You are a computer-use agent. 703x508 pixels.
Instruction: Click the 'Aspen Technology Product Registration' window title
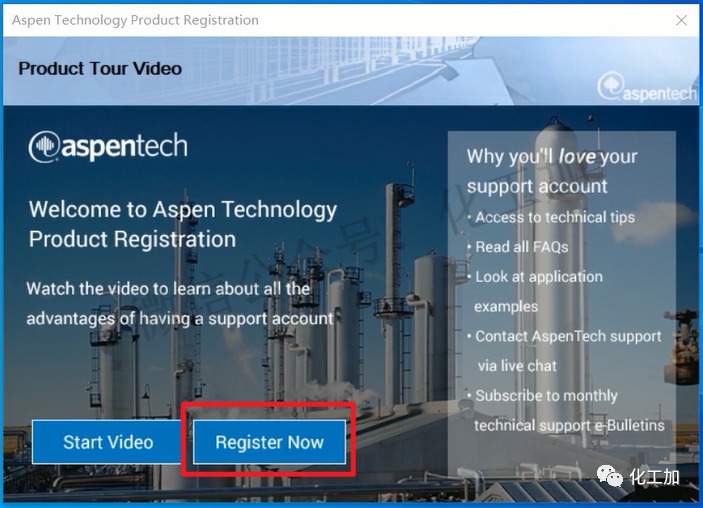coord(135,20)
